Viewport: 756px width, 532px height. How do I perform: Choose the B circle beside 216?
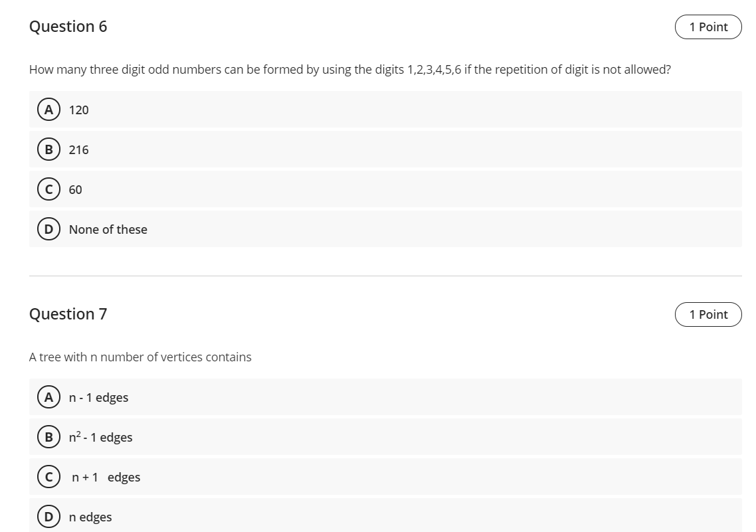click(48, 149)
